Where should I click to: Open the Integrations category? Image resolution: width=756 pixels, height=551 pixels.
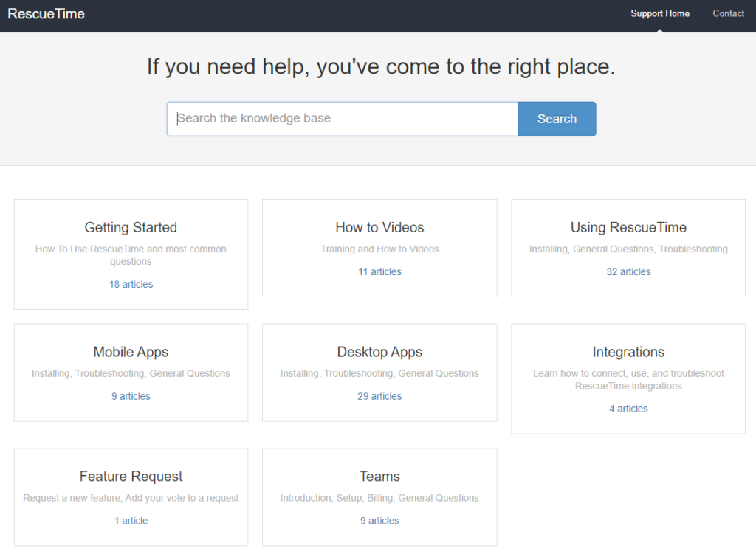(x=628, y=352)
